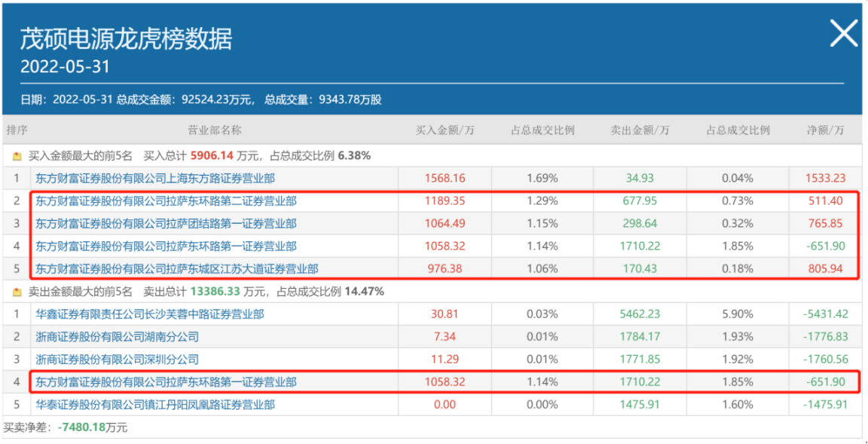Select the buy amount 30.81 cell
Image resolution: width=868 pixels, height=444 pixels.
click(x=445, y=314)
